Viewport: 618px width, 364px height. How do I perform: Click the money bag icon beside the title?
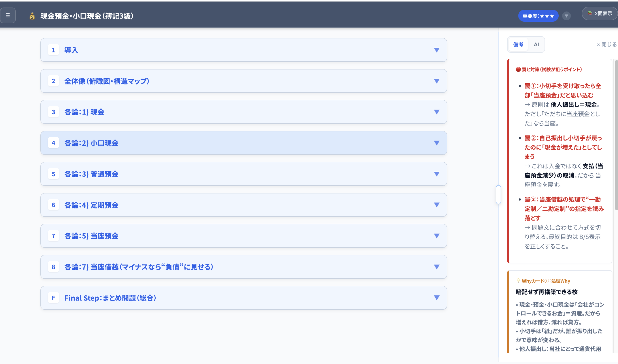tap(32, 16)
